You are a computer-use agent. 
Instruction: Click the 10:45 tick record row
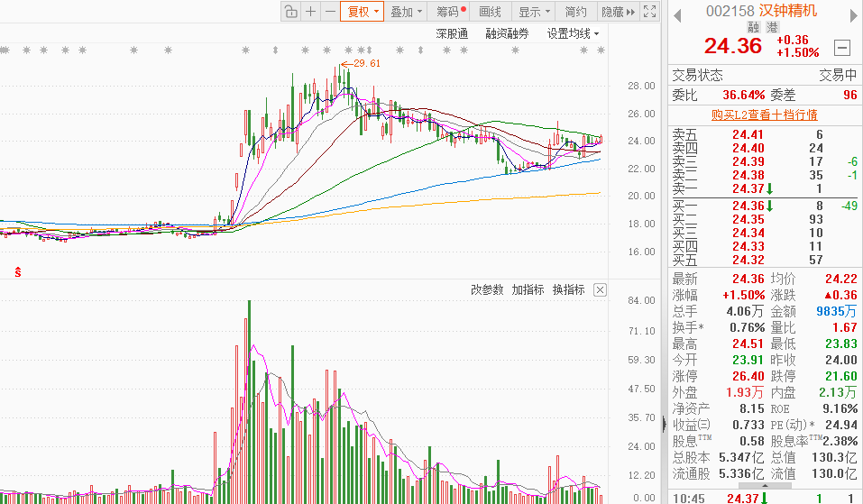[x=765, y=498]
